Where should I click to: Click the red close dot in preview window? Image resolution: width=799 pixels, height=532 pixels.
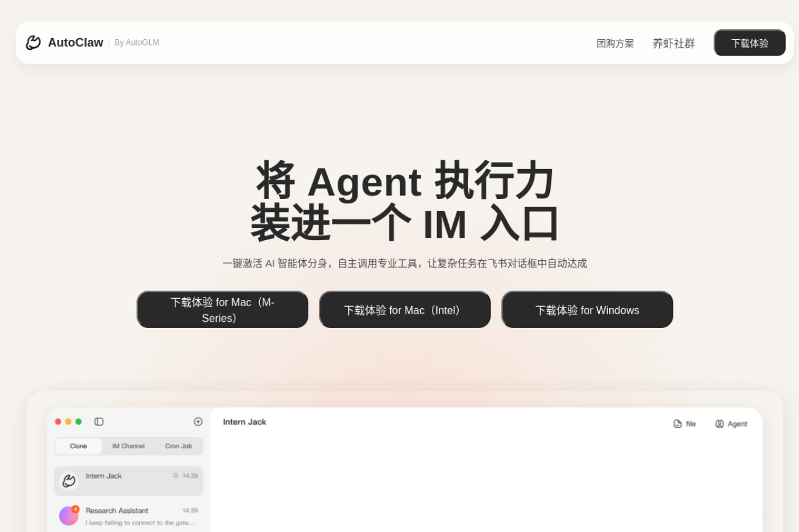pos(58,422)
